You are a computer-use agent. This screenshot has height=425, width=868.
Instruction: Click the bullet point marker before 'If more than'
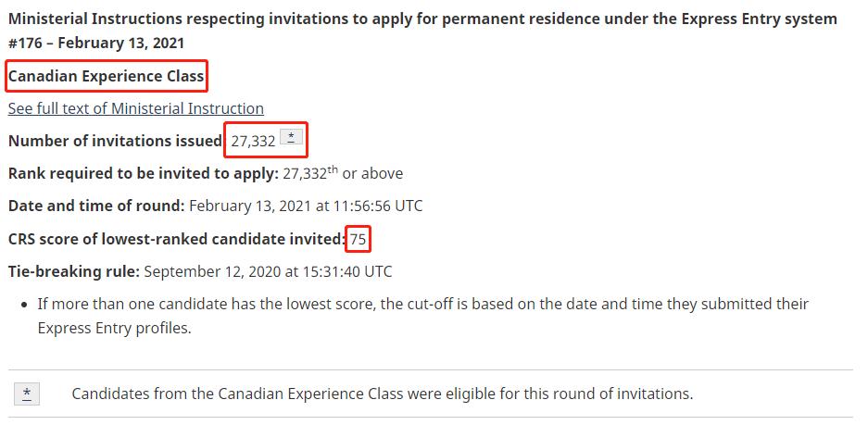22,304
